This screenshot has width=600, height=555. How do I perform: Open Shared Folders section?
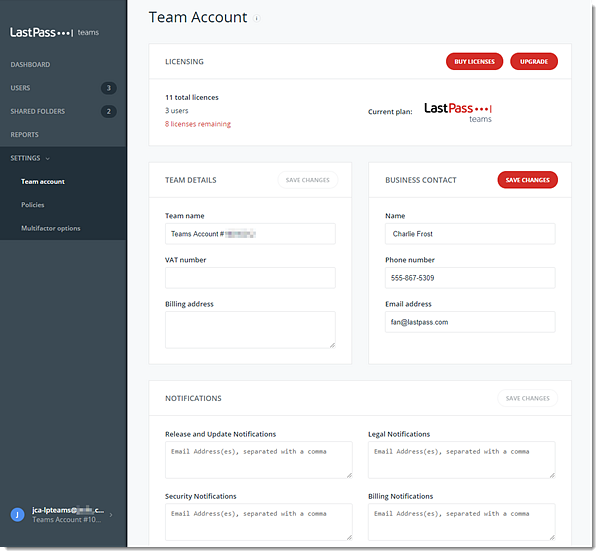pyautogui.click(x=38, y=111)
